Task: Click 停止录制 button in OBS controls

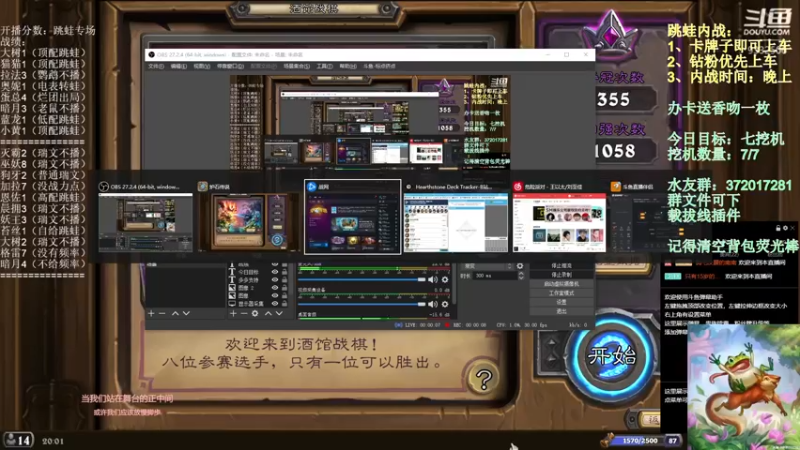Action: [561, 275]
